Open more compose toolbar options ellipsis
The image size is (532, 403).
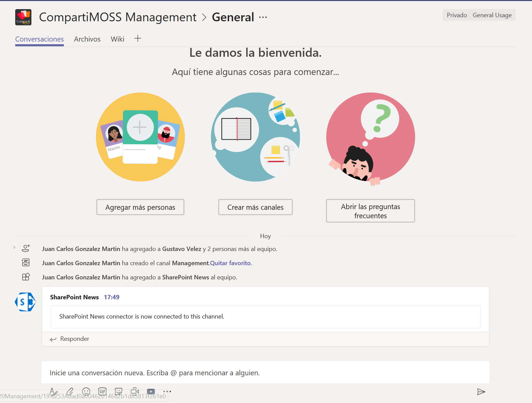click(167, 392)
